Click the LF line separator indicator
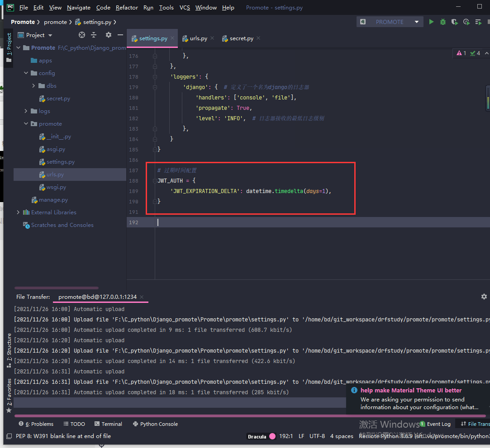490x448 pixels. point(301,436)
